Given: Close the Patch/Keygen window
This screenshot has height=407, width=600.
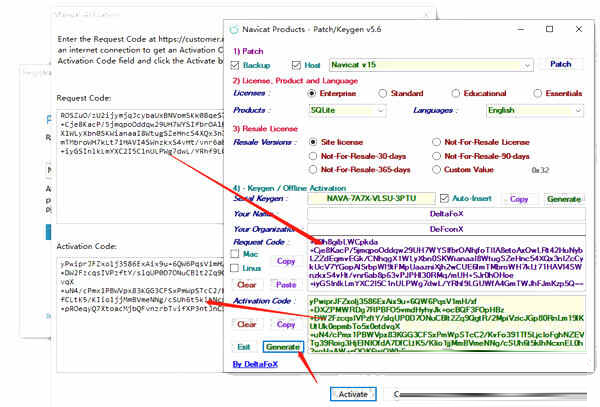Looking at the screenshot, I should pos(579,29).
